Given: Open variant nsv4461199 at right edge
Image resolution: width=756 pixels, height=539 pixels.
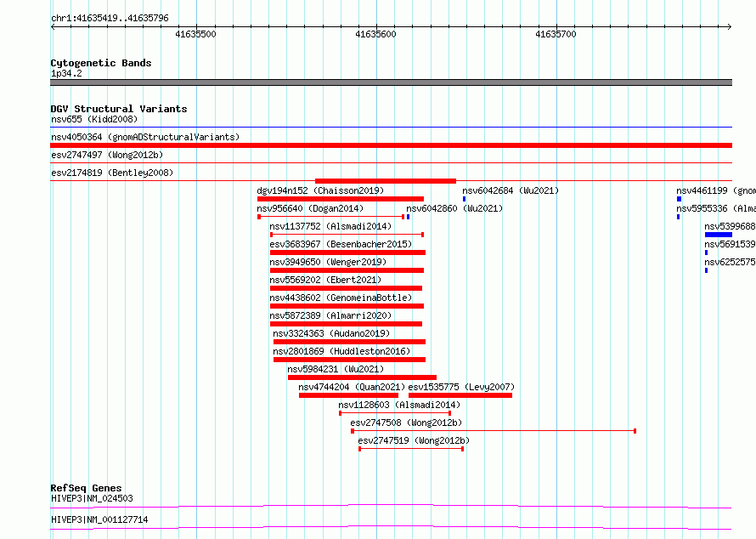Looking at the screenshot, I should click(x=716, y=190).
